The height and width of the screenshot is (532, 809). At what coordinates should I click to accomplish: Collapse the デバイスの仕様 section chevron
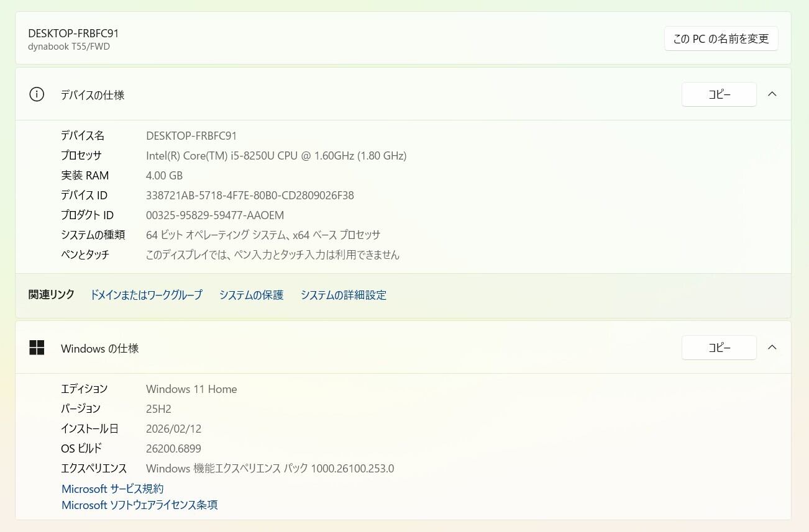point(772,94)
